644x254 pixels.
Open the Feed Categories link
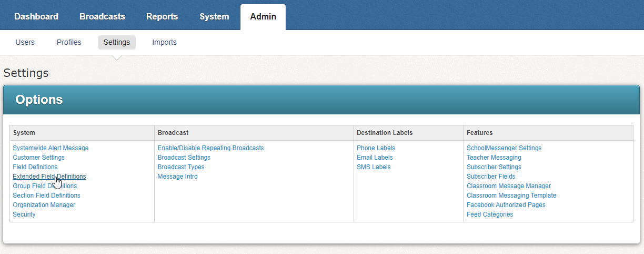tap(489, 214)
